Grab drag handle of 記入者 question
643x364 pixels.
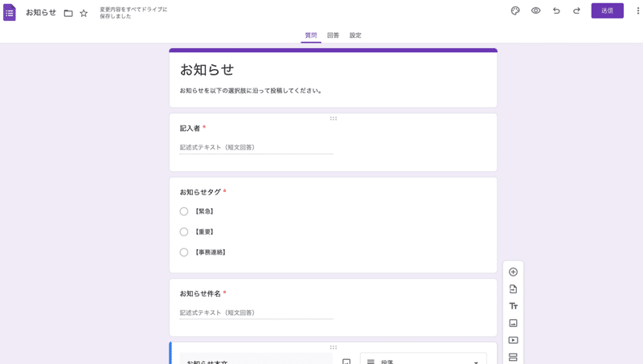[334, 118]
